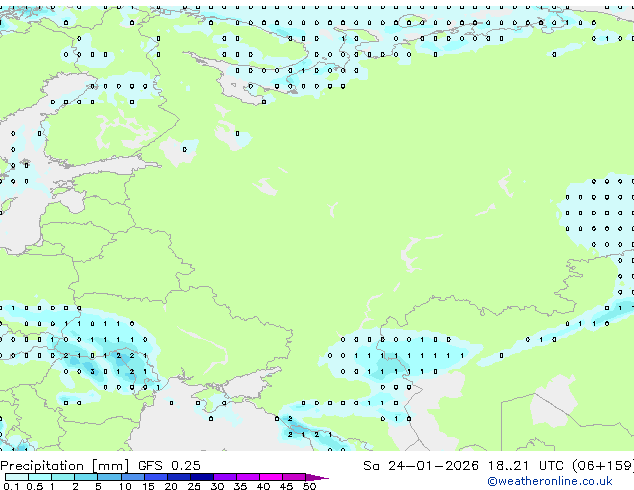Click the legend value '25'

194,486
